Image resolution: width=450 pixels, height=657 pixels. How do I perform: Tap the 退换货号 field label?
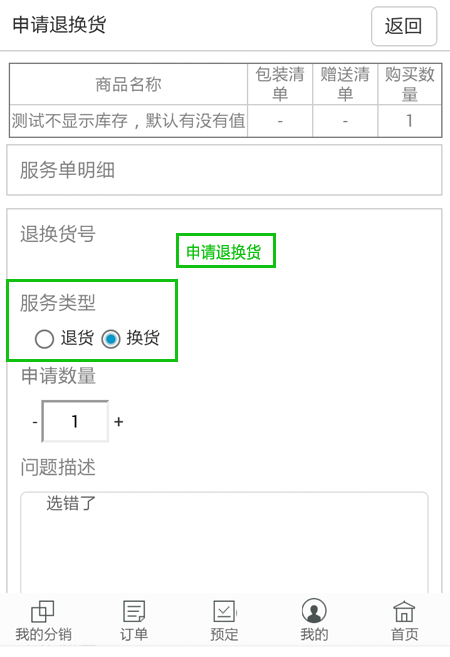click(58, 233)
